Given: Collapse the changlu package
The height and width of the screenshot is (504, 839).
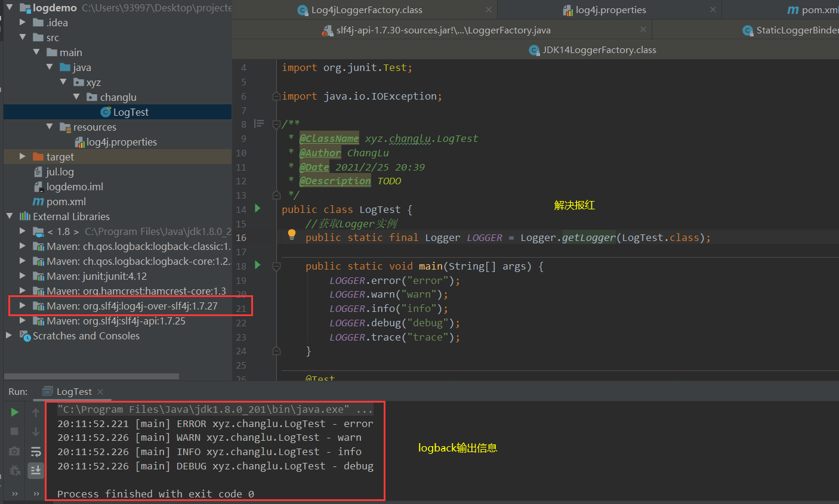Looking at the screenshot, I should [x=76, y=97].
